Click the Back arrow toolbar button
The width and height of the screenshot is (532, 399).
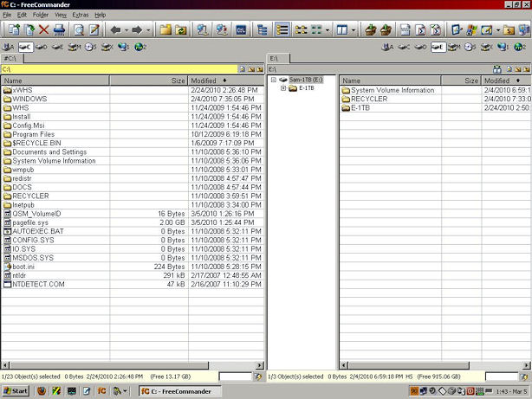coord(116,29)
